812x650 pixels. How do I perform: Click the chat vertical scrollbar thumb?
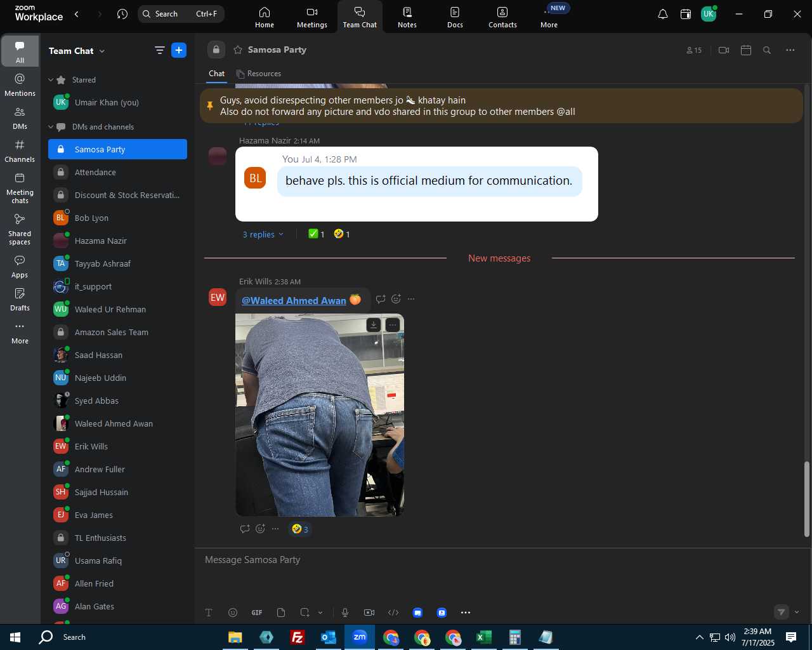tap(807, 499)
